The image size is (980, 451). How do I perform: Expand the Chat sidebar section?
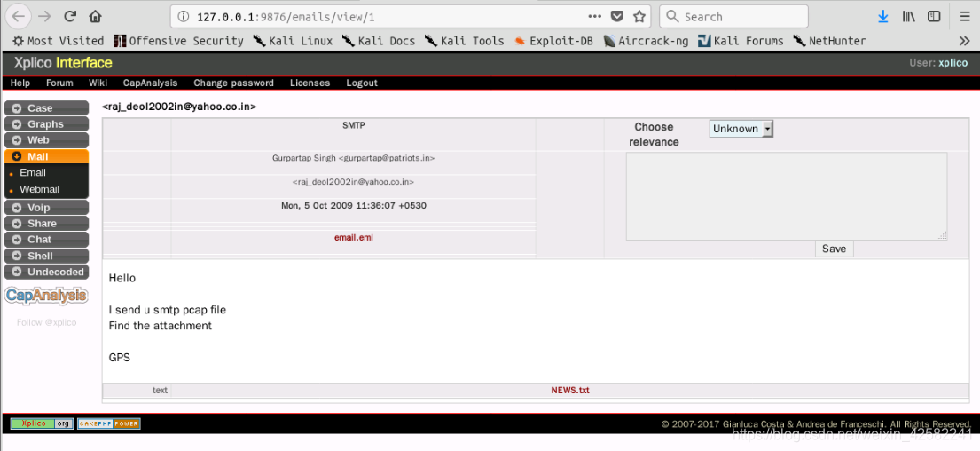[46, 240]
